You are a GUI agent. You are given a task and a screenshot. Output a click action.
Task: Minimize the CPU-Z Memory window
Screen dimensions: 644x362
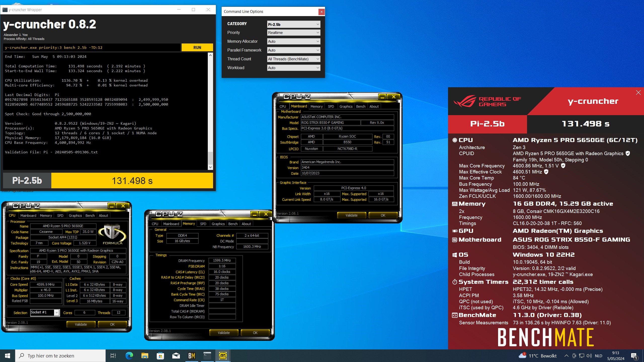coord(255,214)
